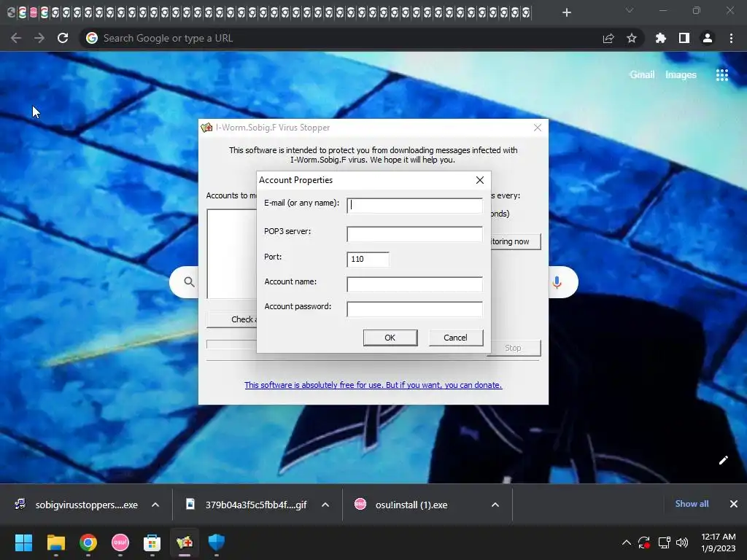Click the Account password text field
The image size is (747, 560).
click(x=414, y=309)
